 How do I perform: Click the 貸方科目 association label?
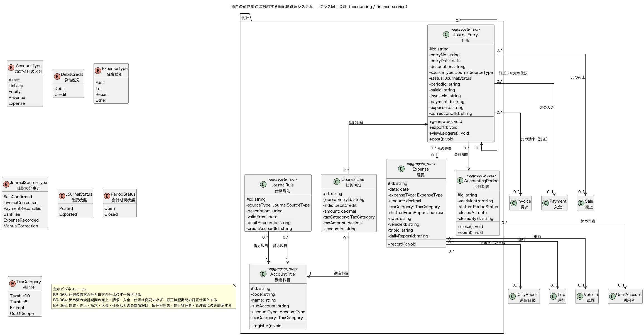tap(280, 246)
